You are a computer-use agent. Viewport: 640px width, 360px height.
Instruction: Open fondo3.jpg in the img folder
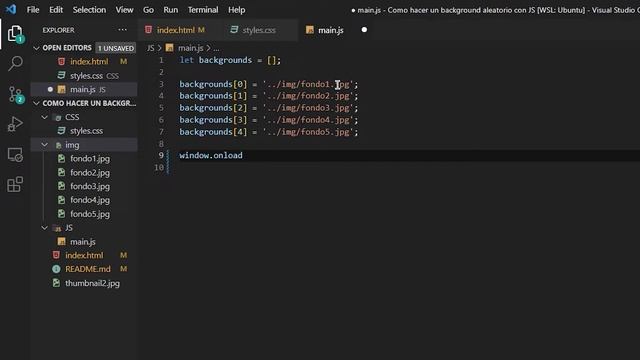(90, 186)
